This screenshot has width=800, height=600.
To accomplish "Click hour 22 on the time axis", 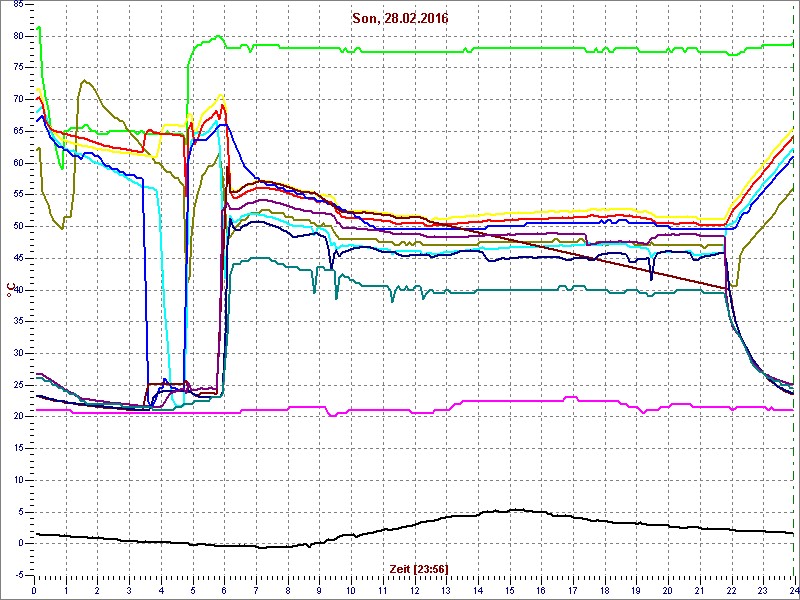I will point(732,590).
